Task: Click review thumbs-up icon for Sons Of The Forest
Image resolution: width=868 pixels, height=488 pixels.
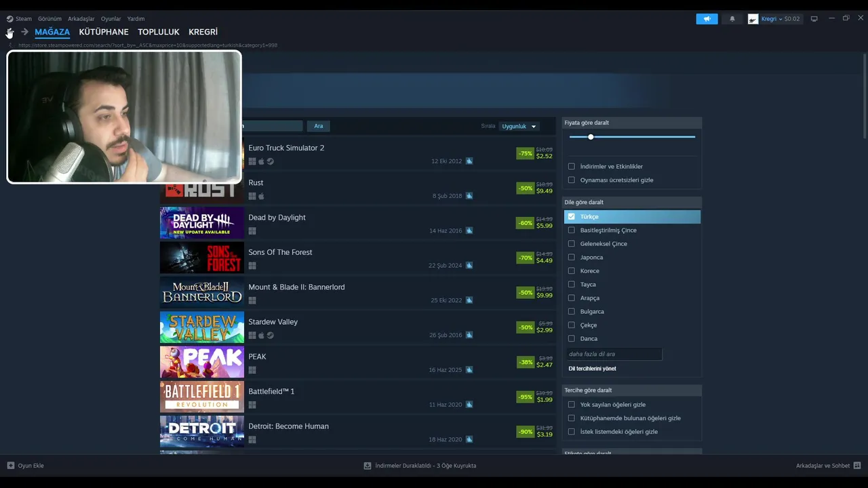Action: point(469,266)
